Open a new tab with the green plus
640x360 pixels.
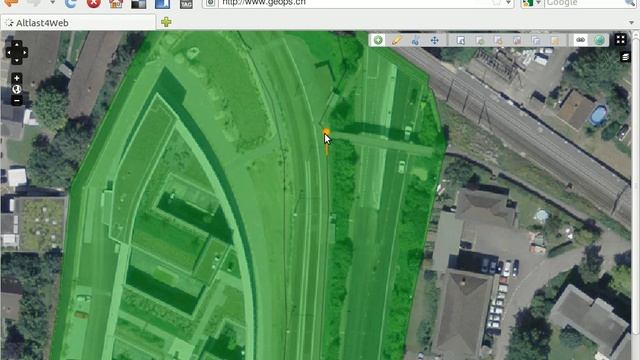tap(166, 22)
